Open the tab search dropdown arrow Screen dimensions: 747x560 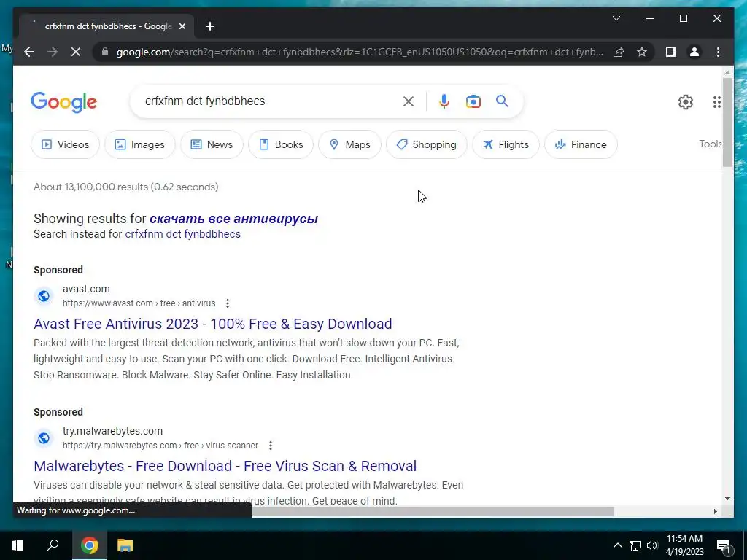[x=616, y=18]
